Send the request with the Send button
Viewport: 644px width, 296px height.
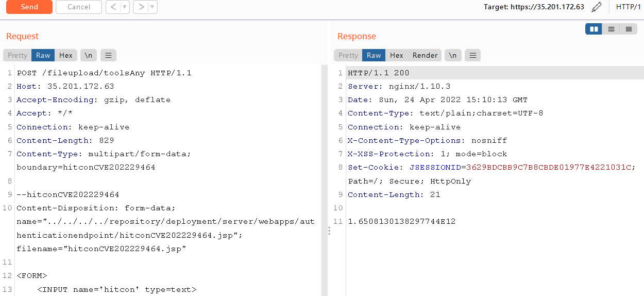click(x=29, y=7)
